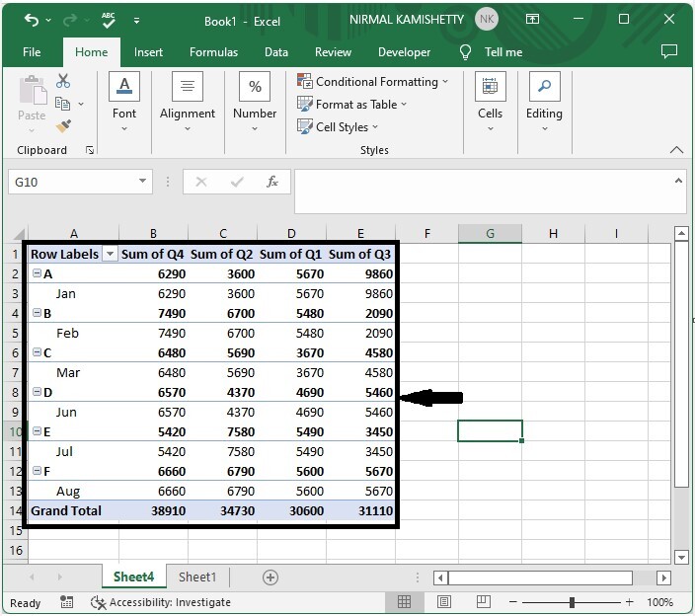This screenshot has width=695, height=616.
Task: Click the Insert Function fx icon
Action: 272,182
